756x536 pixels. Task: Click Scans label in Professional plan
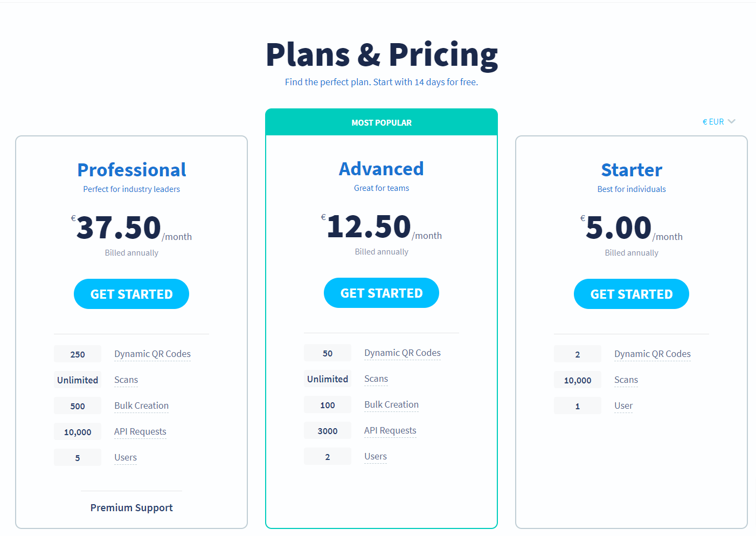tap(126, 380)
